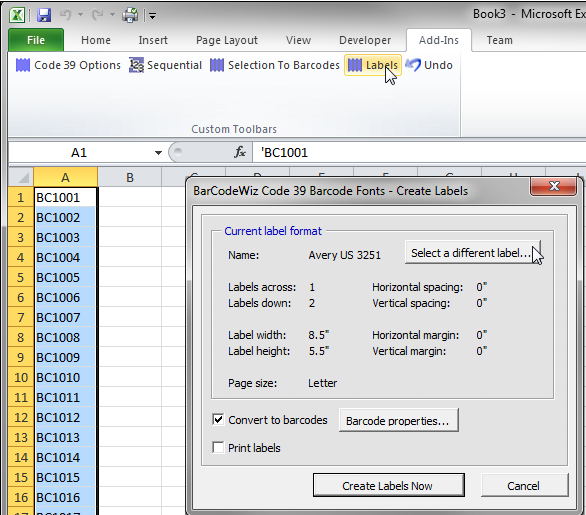The width and height of the screenshot is (586, 515).
Task: Enable Print labels checkbox
Action: [218, 447]
